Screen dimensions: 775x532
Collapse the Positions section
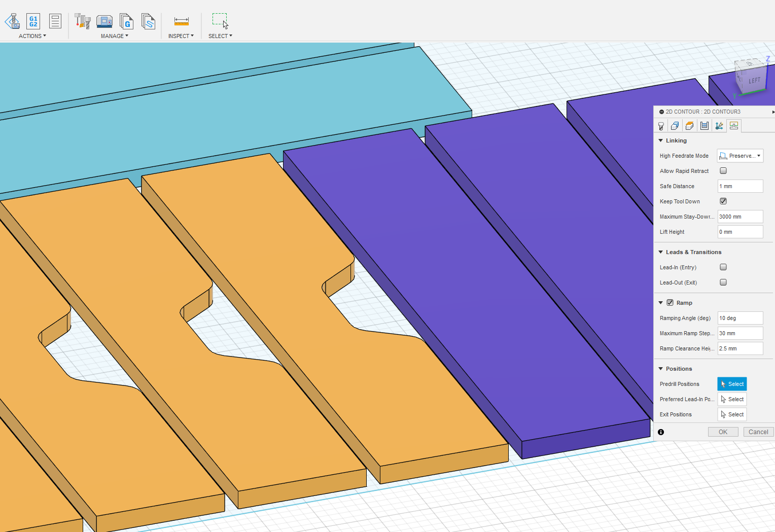coord(661,369)
